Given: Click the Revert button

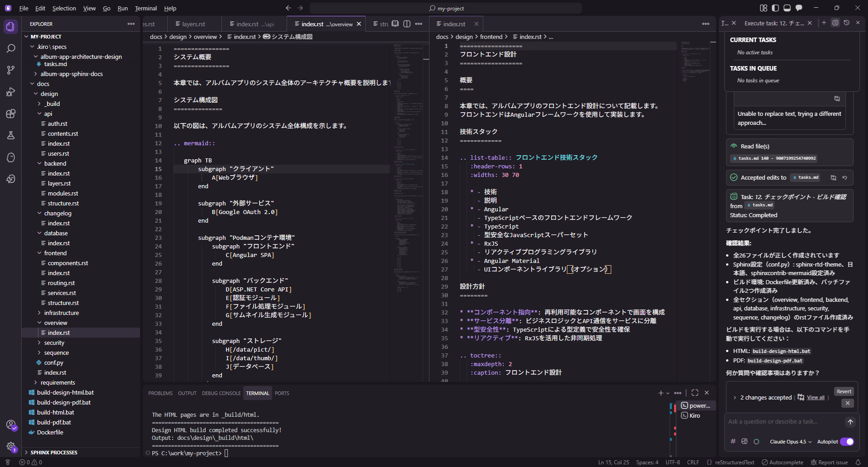Looking at the screenshot, I should 844,391.
